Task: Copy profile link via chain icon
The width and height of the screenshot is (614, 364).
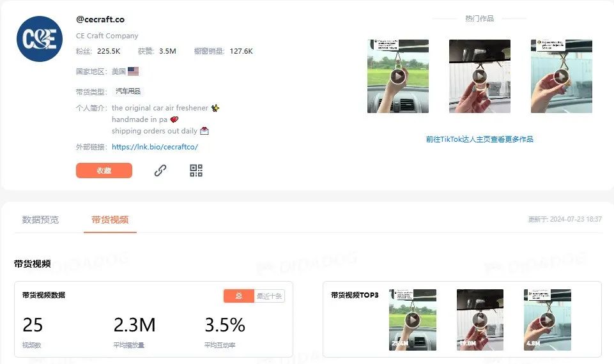Action: tap(160, 171)
